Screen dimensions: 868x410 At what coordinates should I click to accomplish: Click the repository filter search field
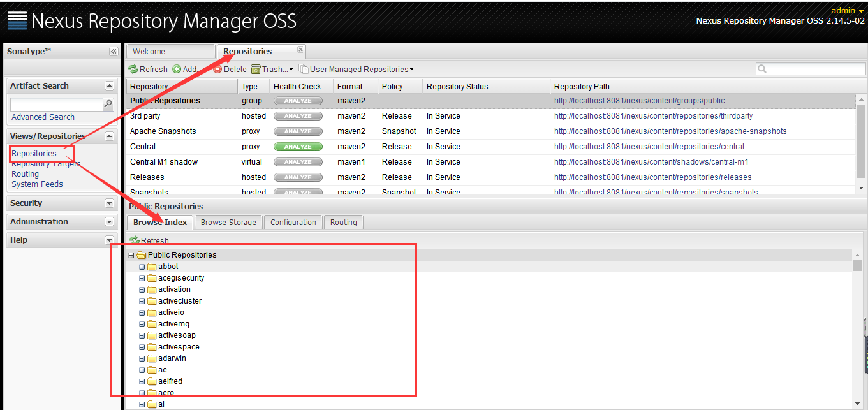811,69
